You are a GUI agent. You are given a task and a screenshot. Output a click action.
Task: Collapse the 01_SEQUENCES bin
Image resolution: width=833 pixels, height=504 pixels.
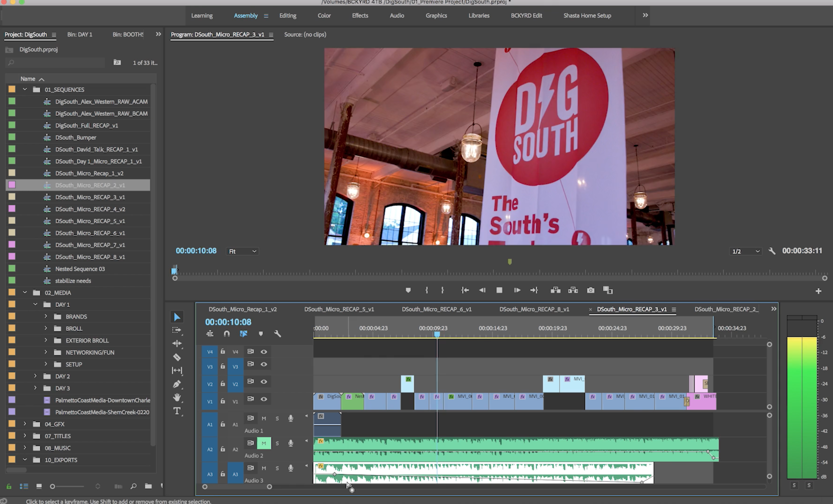click(25, 90)
